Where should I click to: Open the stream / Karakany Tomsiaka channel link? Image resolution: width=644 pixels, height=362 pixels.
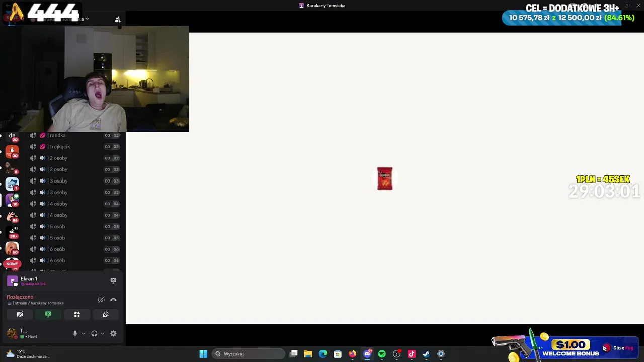(38, 303)
